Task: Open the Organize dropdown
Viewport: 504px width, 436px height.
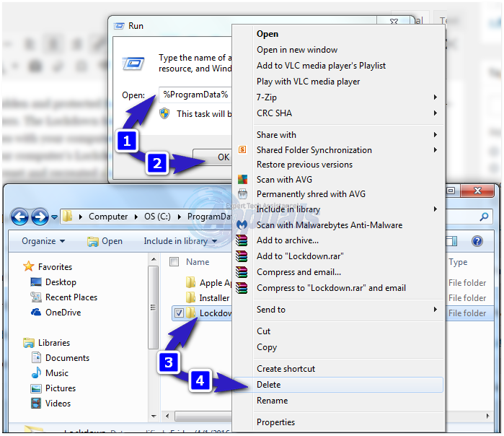Action: coord(43,241)
